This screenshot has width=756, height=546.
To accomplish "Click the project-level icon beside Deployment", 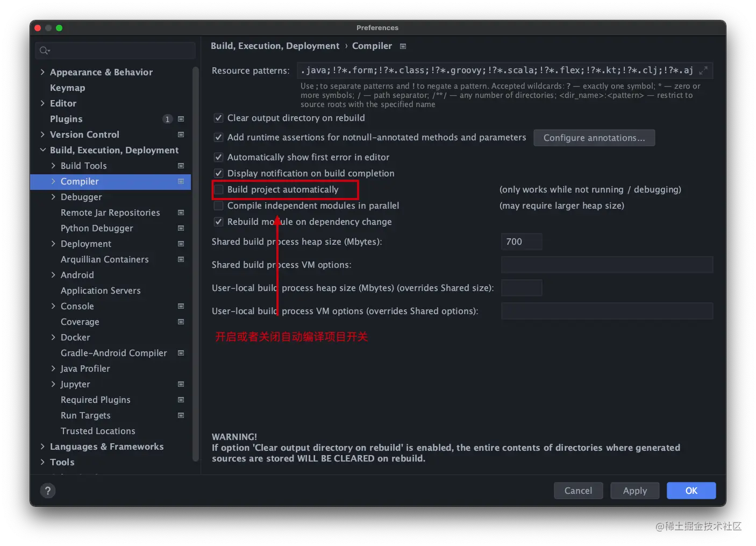I will (181, 244).
